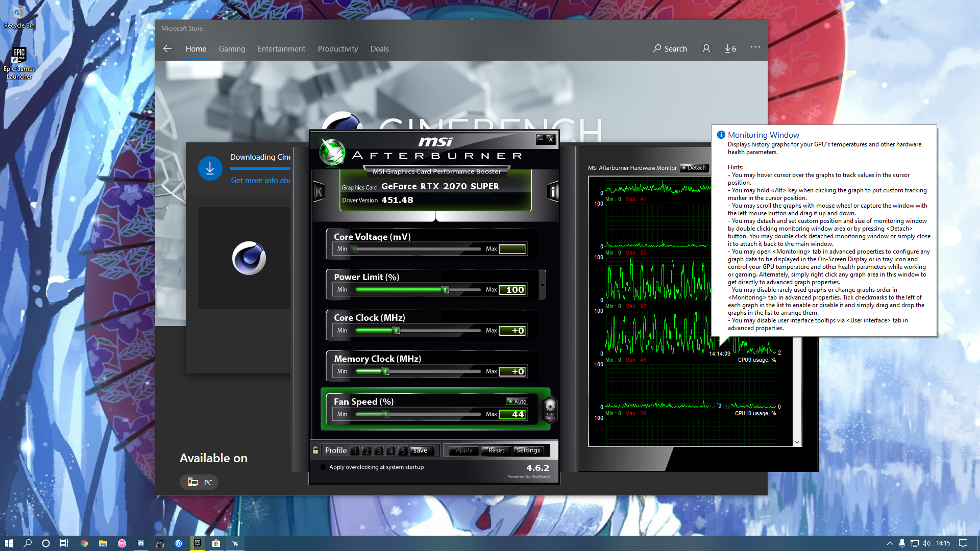
Task: Click the hardware monitor scrollbar down arrow
Action: [x=797, y=442]
